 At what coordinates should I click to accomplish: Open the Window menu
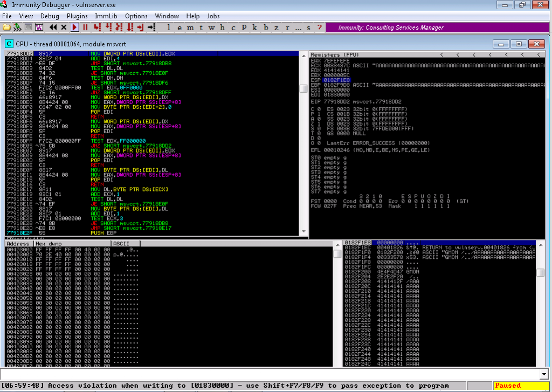pos(167,16)
